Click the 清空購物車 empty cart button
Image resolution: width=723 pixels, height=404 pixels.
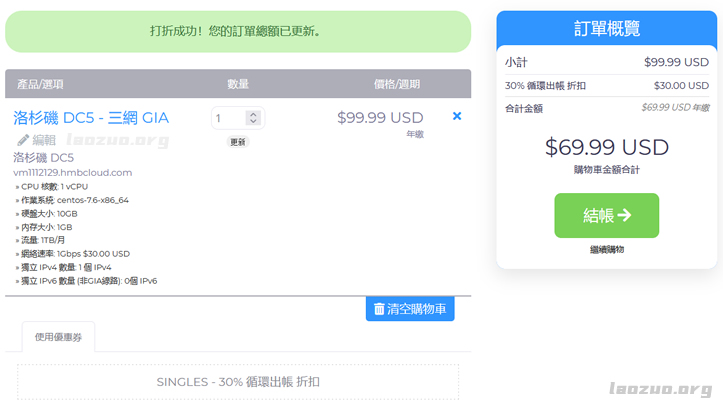coord(410,309)
